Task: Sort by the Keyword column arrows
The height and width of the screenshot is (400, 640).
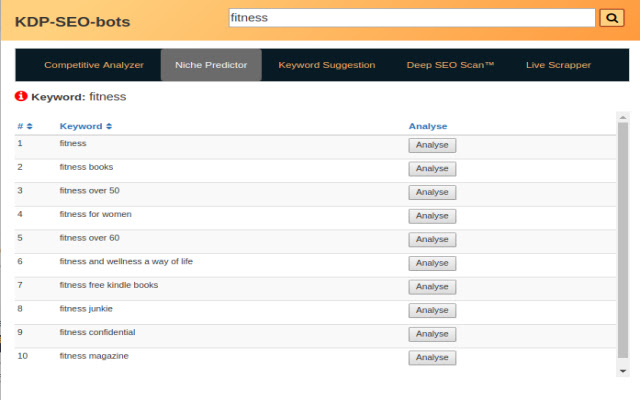Action: click(108, 126)
